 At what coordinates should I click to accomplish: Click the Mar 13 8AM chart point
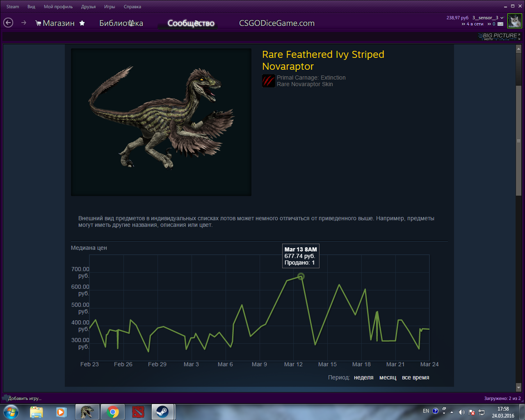[x=301, y=276]
